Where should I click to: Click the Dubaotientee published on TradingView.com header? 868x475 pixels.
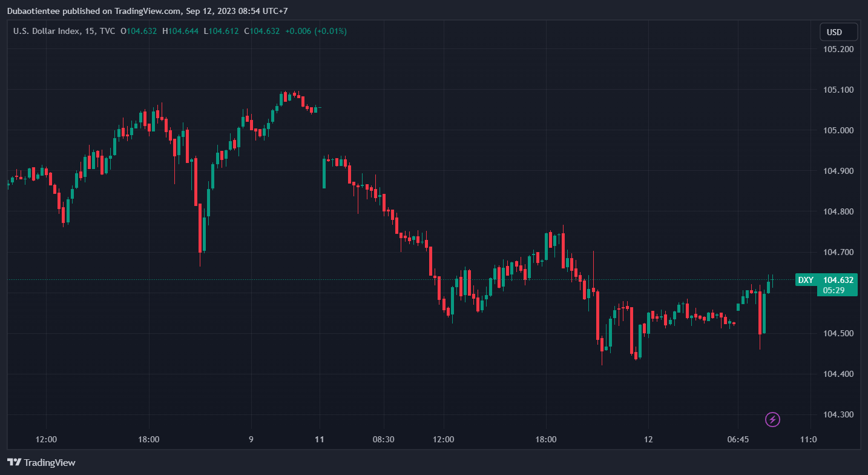point(94,10)
